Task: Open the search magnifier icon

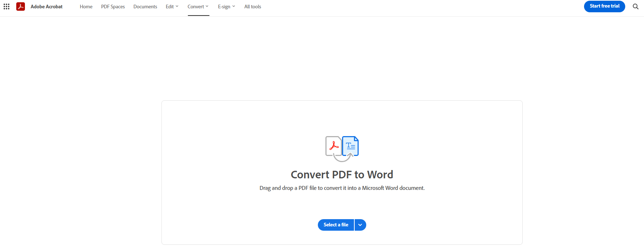Action: (636, 6)
